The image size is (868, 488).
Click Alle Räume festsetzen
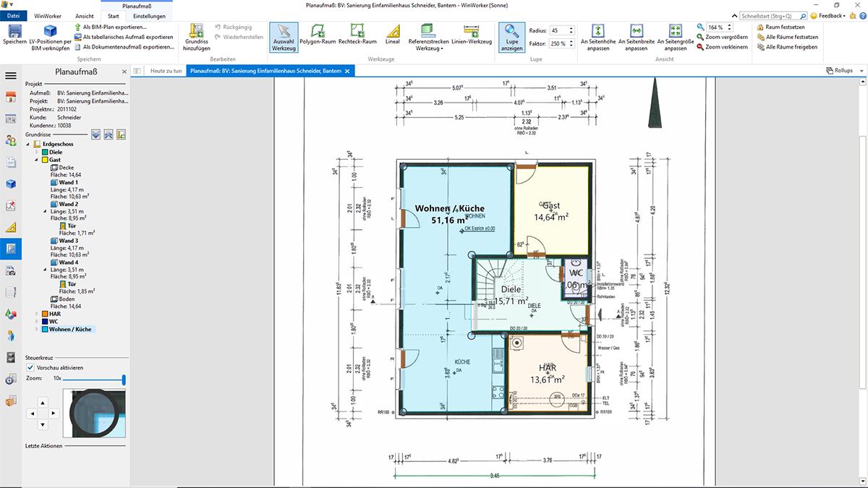787,37
